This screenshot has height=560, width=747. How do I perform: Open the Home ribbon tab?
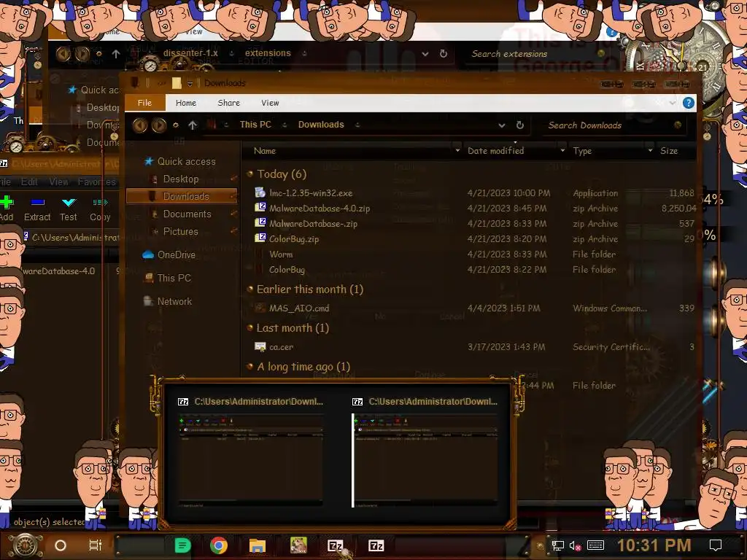pyautogui.click(x=186, y=103)
